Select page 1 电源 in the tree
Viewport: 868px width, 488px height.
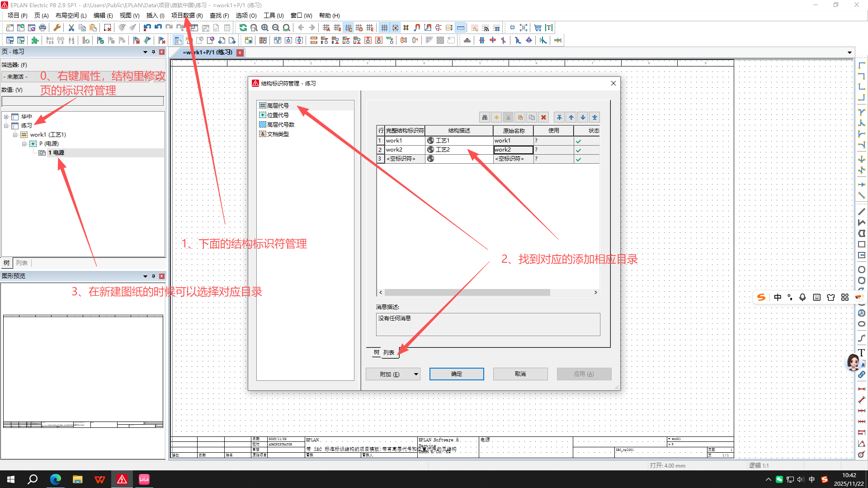[56, 153]
